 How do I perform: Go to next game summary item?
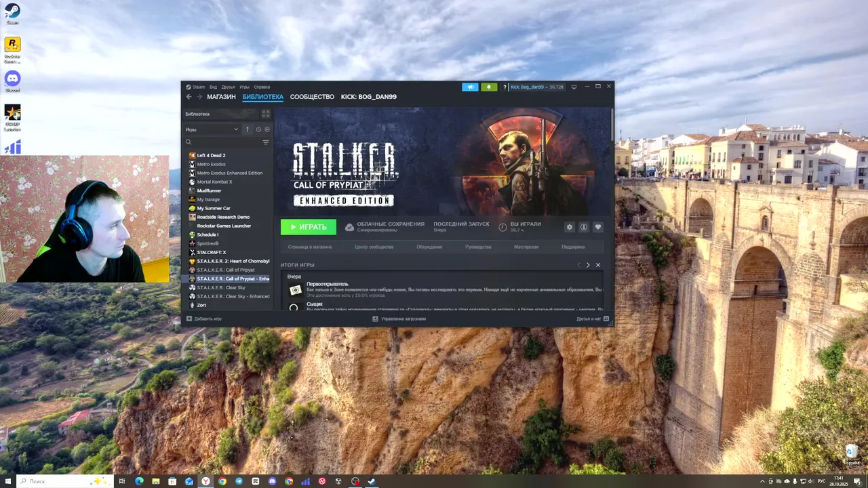coord(588,265)
